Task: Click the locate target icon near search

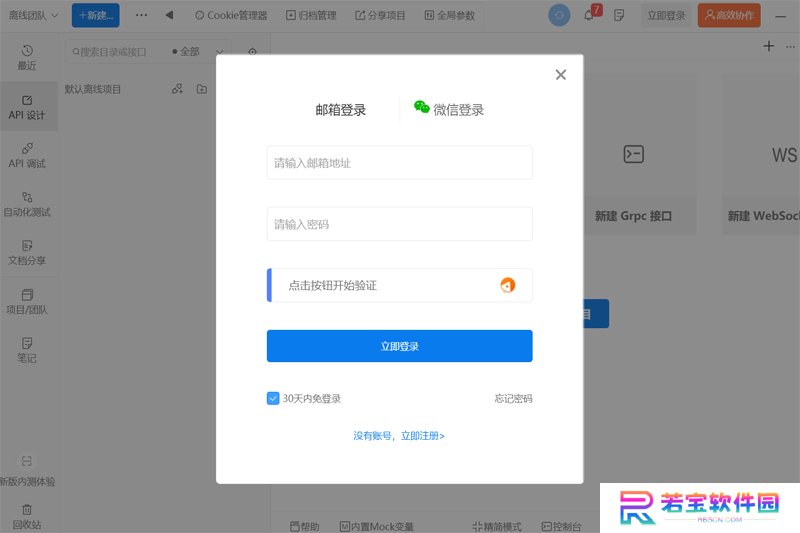Action: click(252, 52)
